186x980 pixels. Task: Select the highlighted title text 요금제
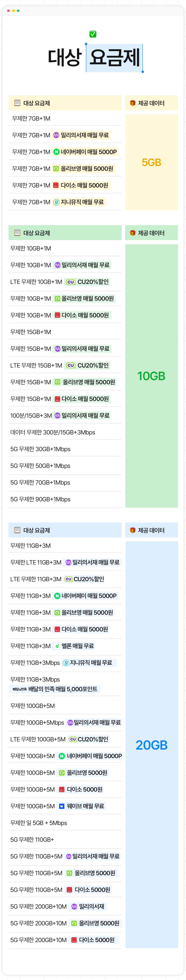click(x=114, y=58)
